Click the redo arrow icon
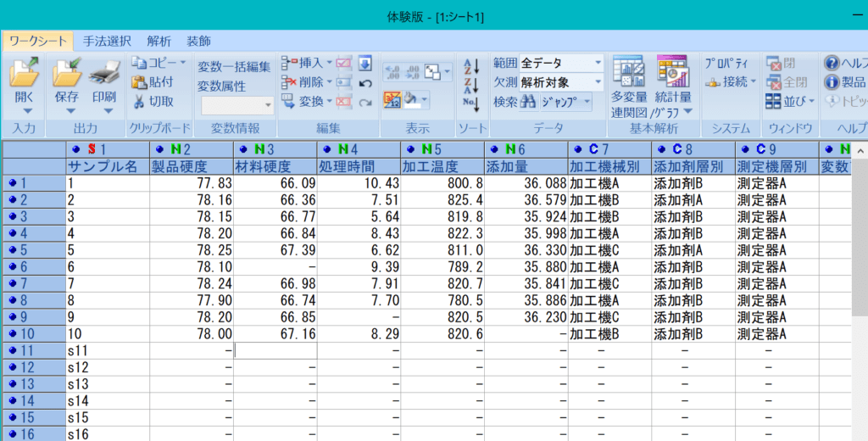The image size is (868, 441). (364, 103)
